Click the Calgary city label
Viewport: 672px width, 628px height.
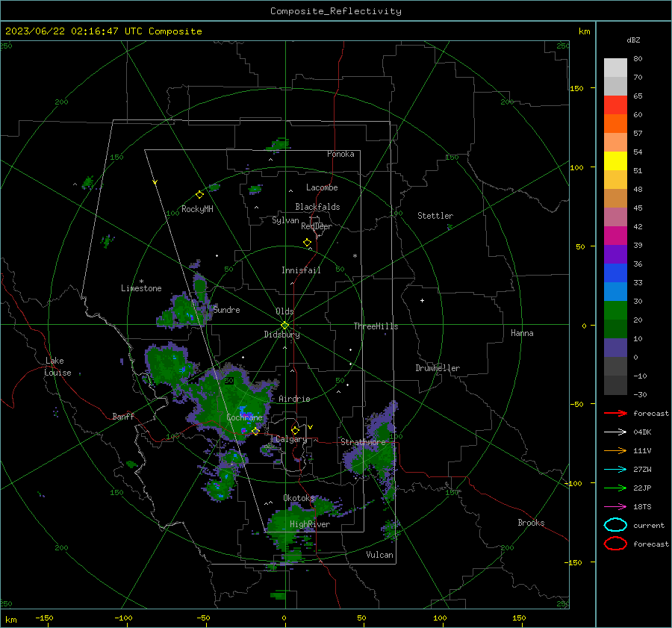(291, 439)
